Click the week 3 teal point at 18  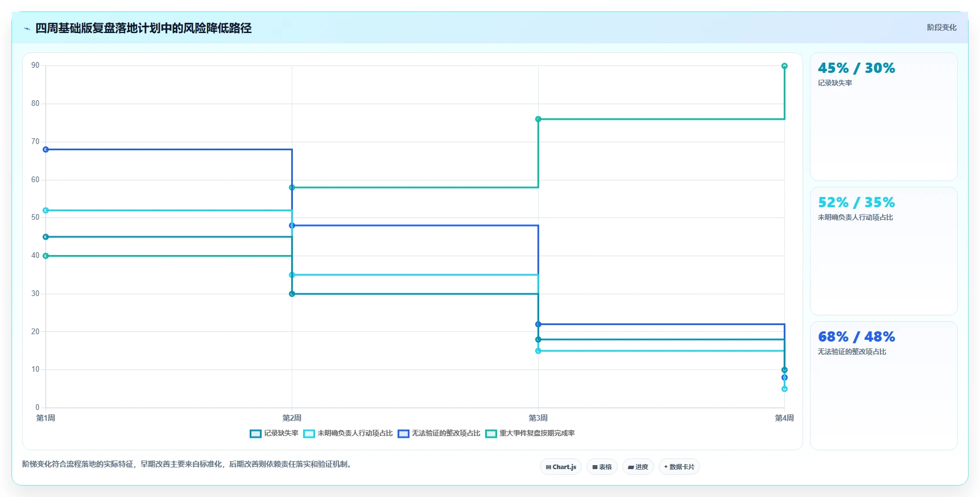click(x=538, y=339)
